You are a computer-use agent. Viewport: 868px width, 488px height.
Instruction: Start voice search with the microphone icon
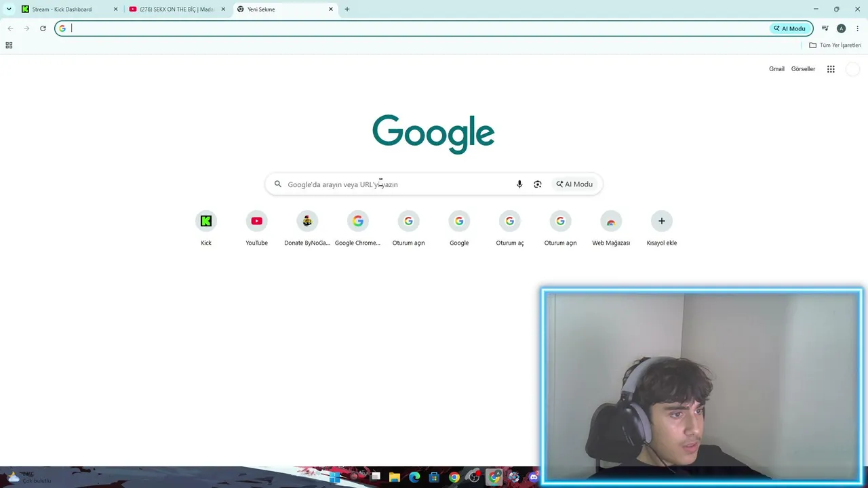(x=519, y=184)
